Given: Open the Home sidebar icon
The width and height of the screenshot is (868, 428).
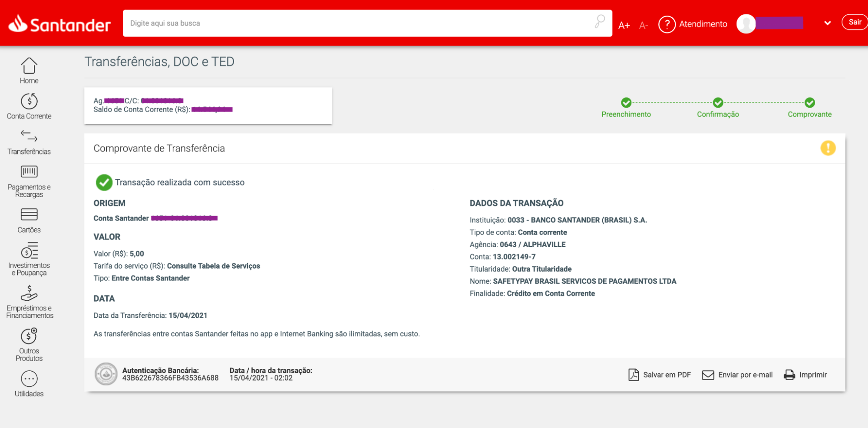Looking at the screenshot, I should tap(29, 66).
